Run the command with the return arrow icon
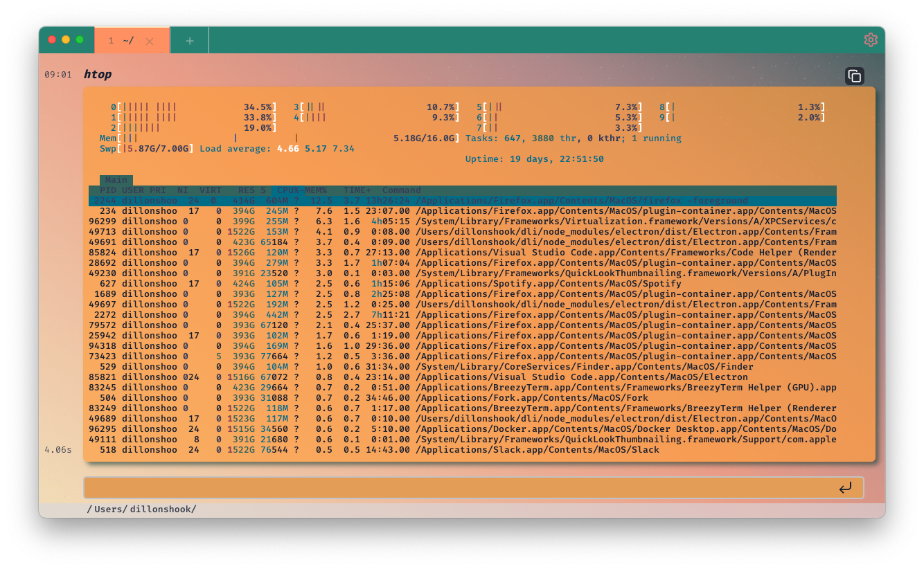 (x=846, y=487)
